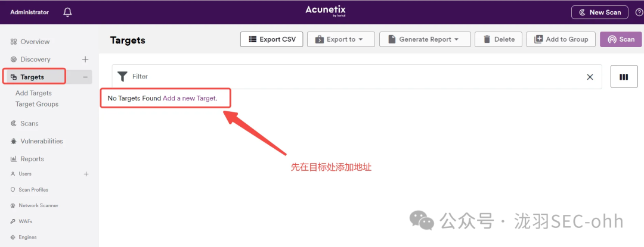
Task: Select Targets in the sidebar
Action: click(32, 77)
